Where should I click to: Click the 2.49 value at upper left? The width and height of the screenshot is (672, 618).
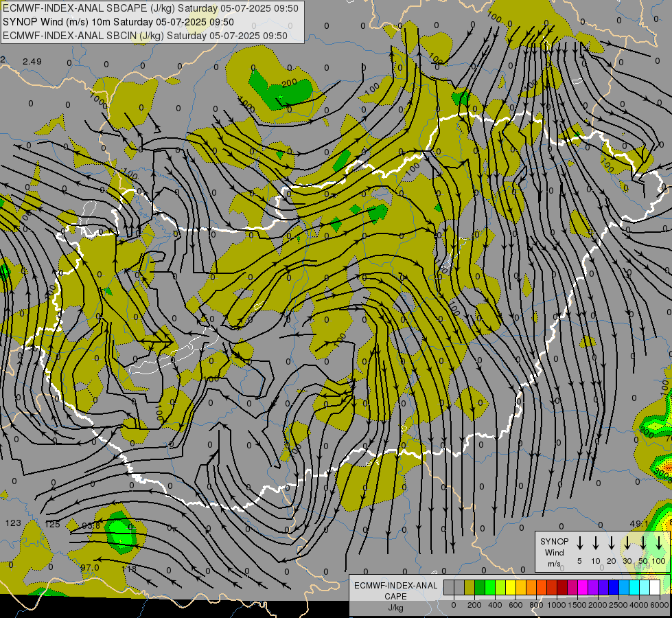pos(32,62)
